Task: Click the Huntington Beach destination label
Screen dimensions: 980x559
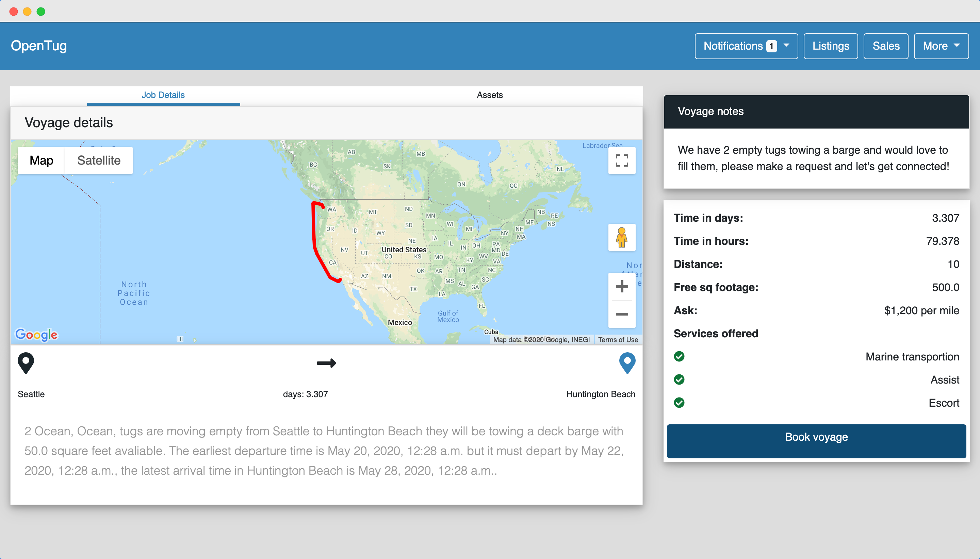Action: [x=601, y=394]
